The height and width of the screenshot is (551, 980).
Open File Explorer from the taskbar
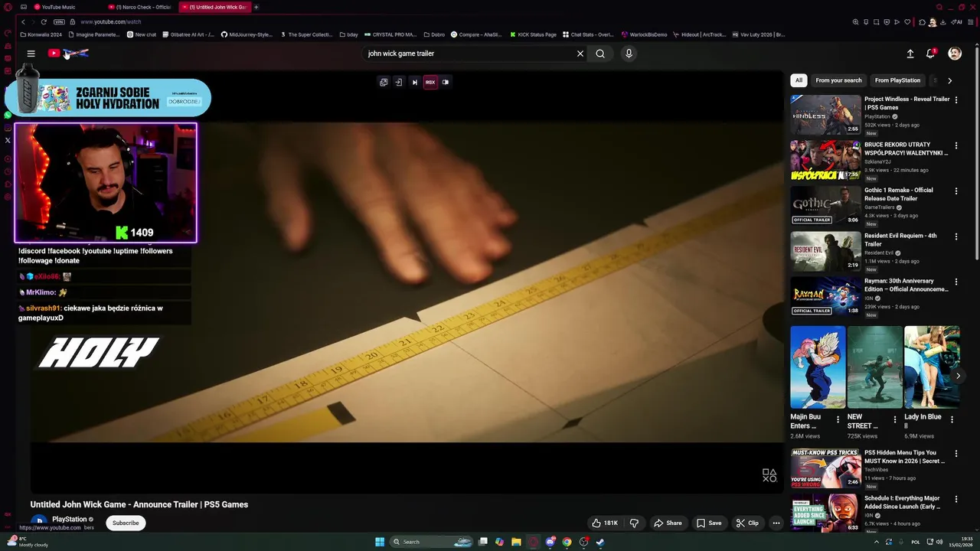tap(517, 542)
